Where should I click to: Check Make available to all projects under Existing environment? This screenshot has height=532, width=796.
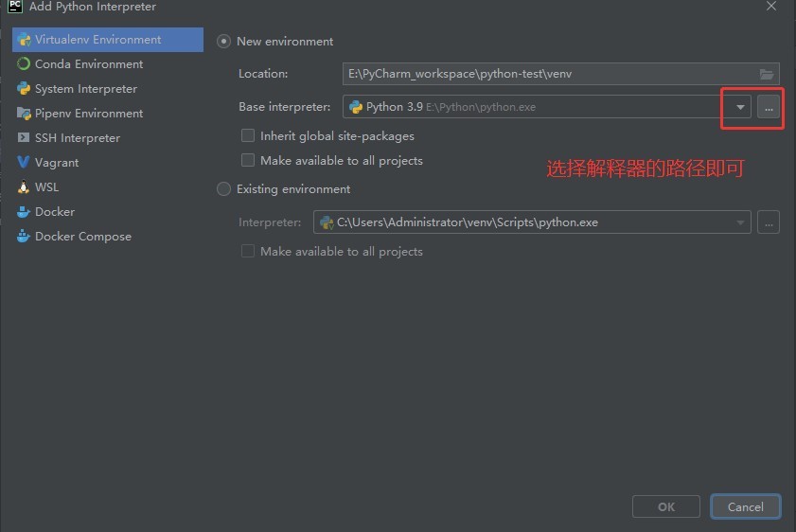pyautogui.click(x=248, y=251)
